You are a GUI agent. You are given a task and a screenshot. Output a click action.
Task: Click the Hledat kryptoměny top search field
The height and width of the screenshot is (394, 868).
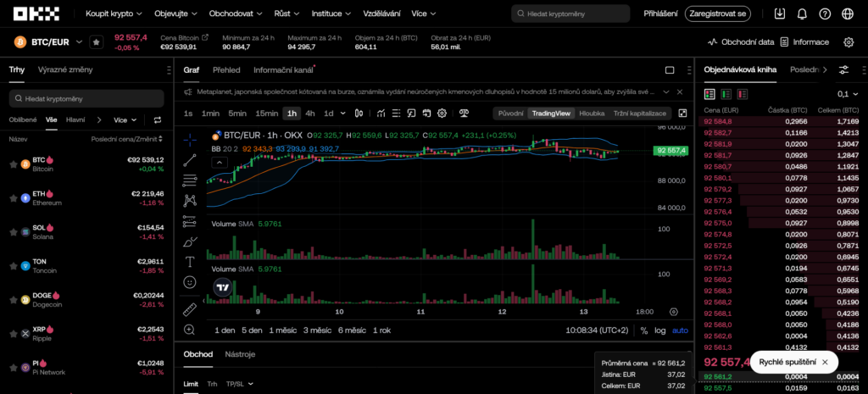[x=570, y=14]
